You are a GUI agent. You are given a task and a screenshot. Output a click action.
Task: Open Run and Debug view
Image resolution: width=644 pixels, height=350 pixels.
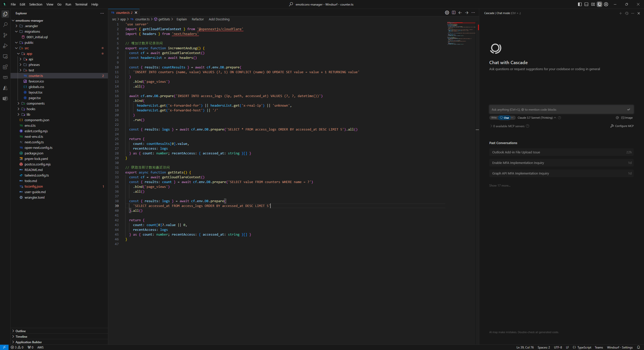pos(5,46)
